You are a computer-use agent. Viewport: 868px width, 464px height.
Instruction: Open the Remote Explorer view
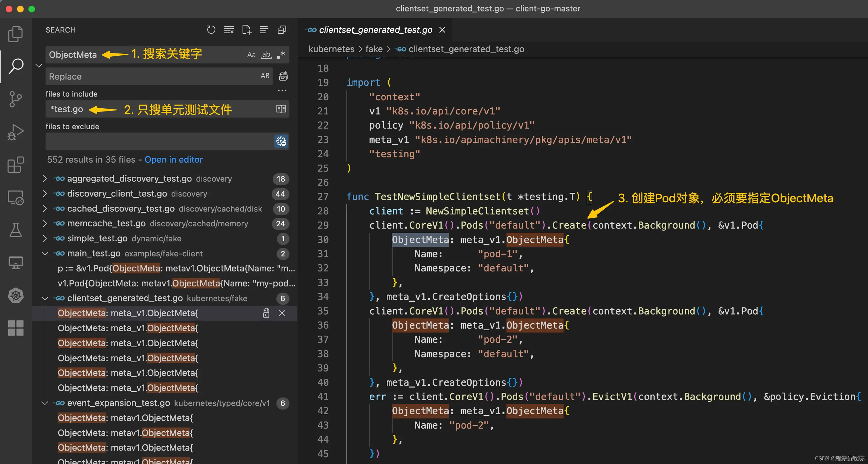[15, 197]
